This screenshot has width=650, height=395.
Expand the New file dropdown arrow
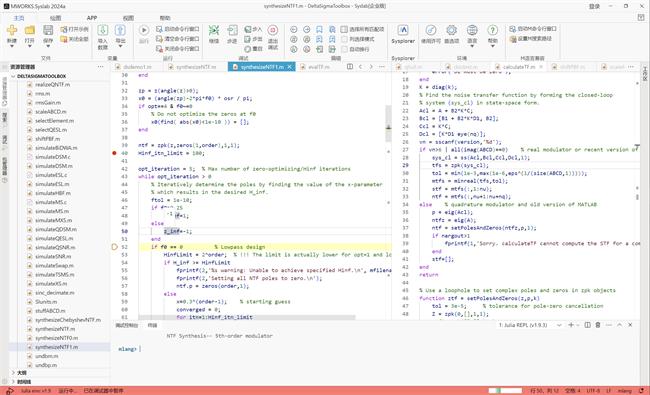pyautogui.click(x=12, y=46)
